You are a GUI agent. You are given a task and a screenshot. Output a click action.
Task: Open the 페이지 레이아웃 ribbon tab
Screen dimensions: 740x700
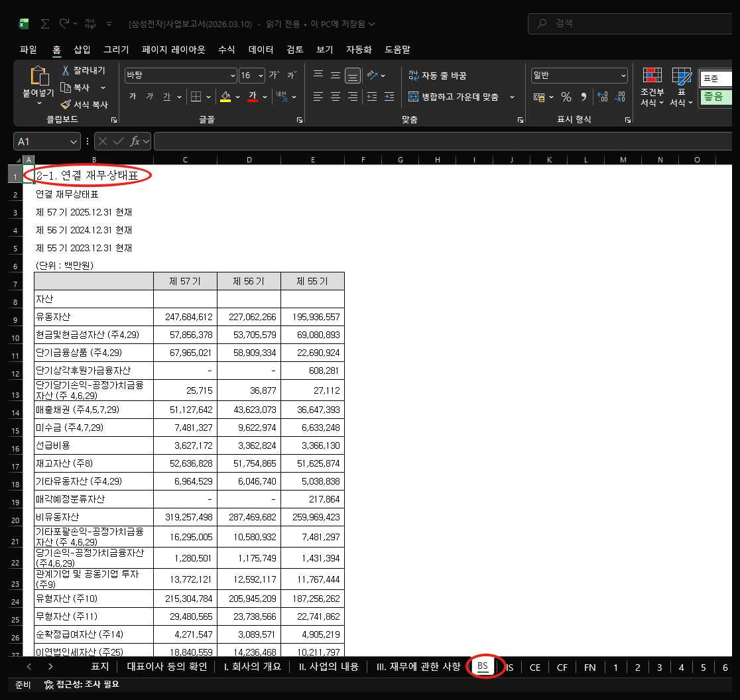[x=174, y=49]
